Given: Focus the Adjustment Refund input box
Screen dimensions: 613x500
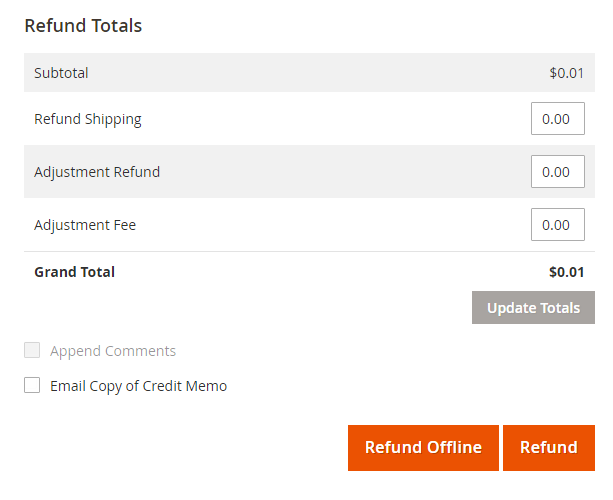Looking at the screenshot, I should [x=557, y=172].
